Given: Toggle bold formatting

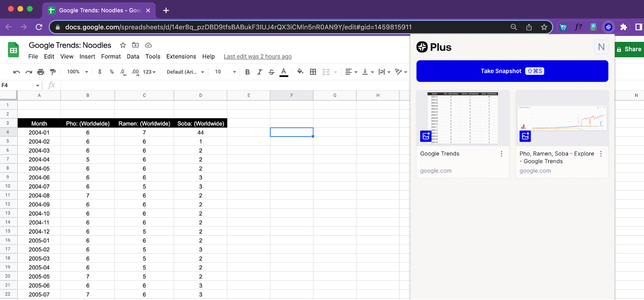Looking at the screenshot, I should 248,72.
